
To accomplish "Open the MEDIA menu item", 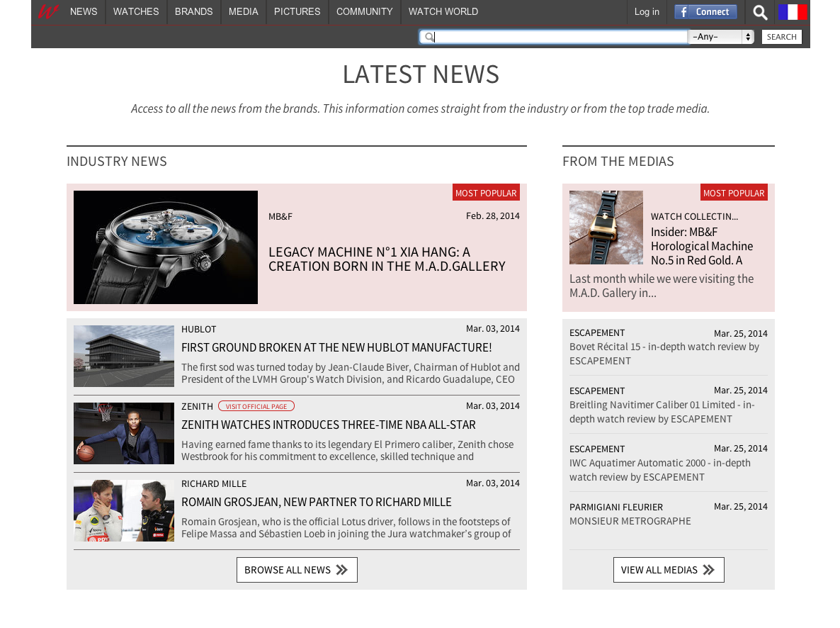I will tap(243, 12).
